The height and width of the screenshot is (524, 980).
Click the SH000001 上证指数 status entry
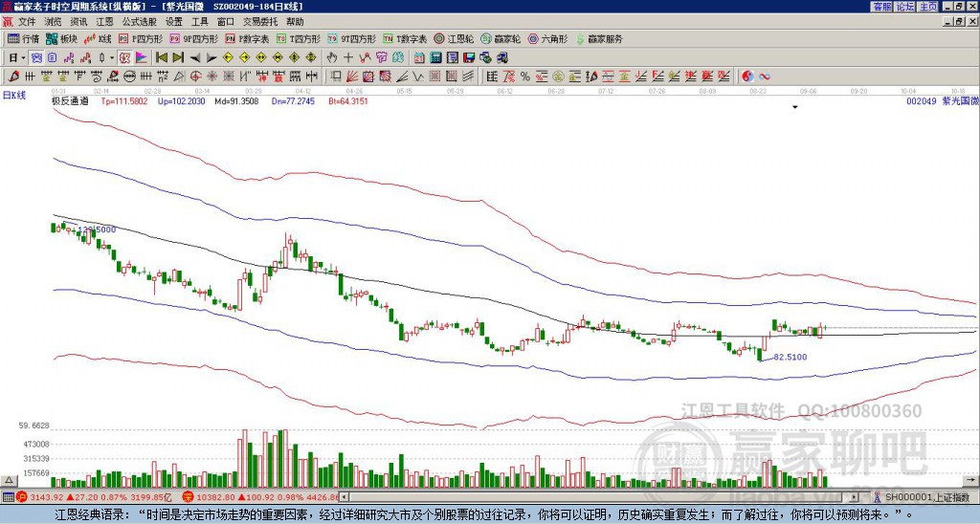tap(927, 497)
